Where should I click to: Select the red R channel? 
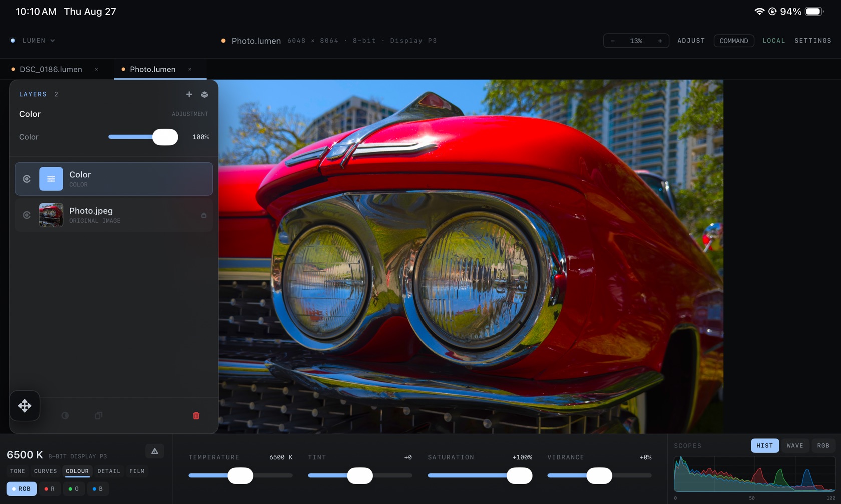[x=50, y=489]
